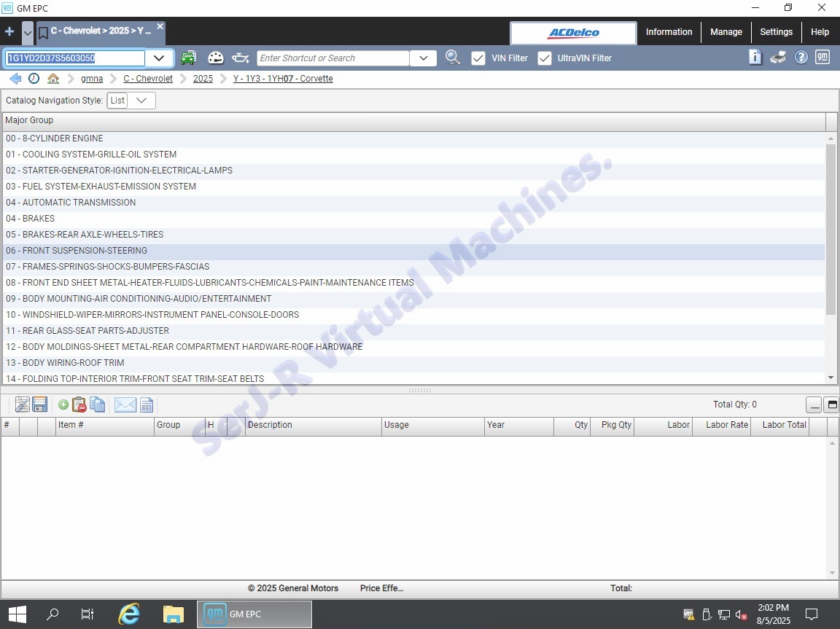
Task: Add an item using green plus icon
Action: tap(63, 405)
